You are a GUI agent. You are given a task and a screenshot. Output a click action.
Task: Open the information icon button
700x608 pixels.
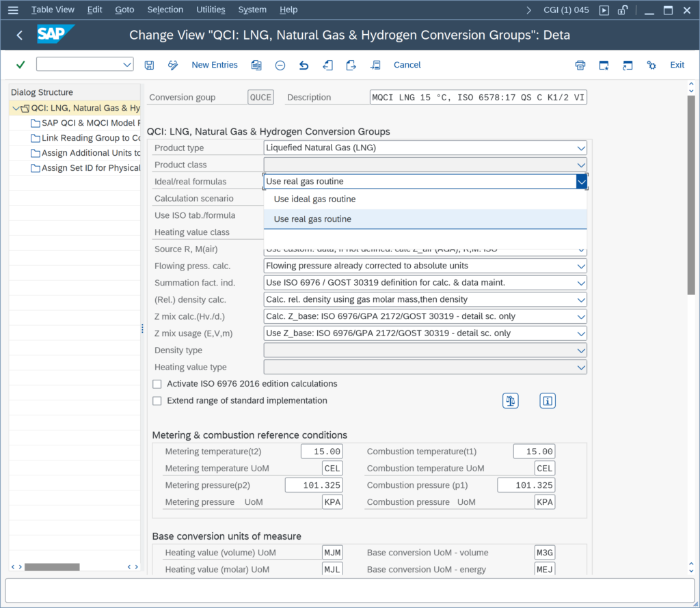tap(548, 400)
